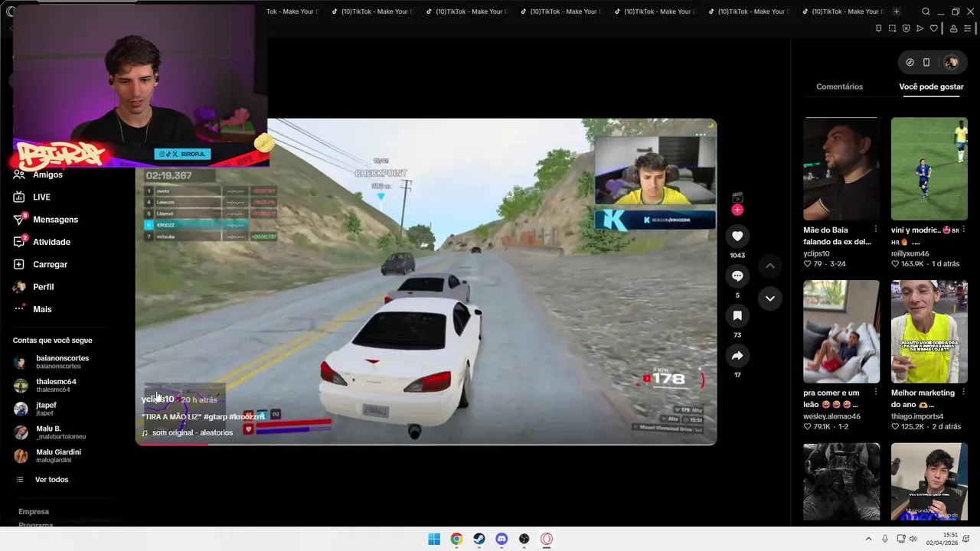This screenshot has height=551, width=980.
Task: Open followed account baianonscortes
Action: (x=62, y=362)
